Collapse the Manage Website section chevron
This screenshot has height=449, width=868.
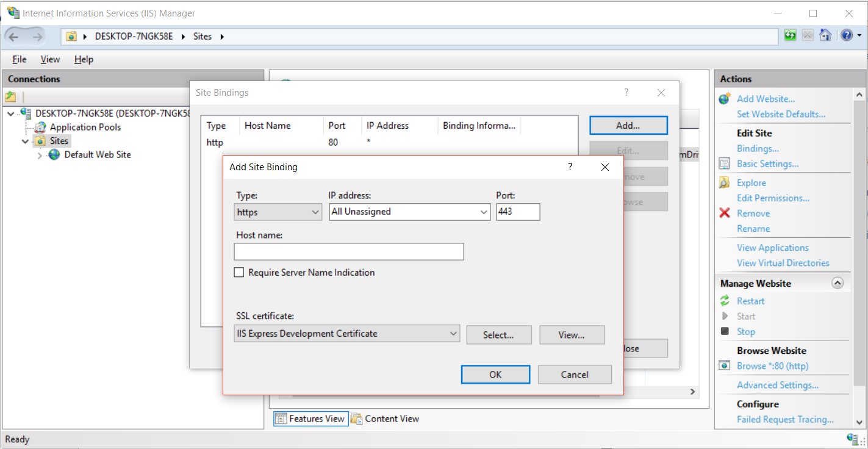(x=838, y=283)
